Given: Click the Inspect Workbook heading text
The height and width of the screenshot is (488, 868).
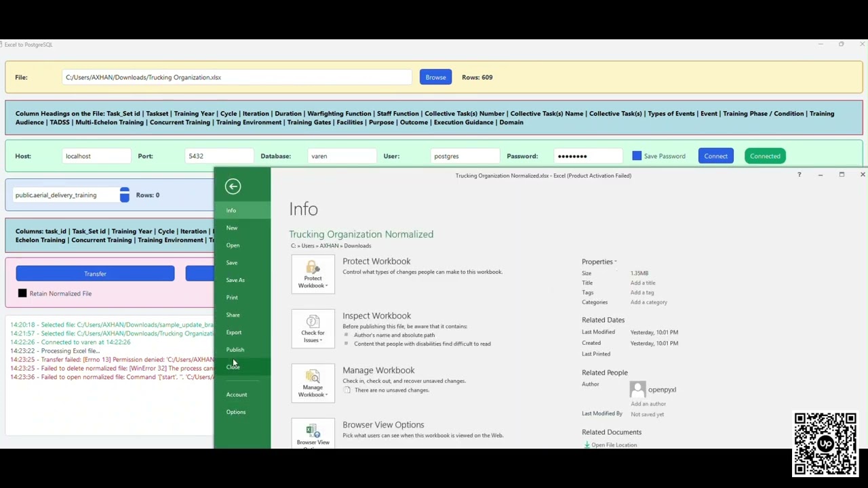Looking at the screenshot, I should pos(376,316).
